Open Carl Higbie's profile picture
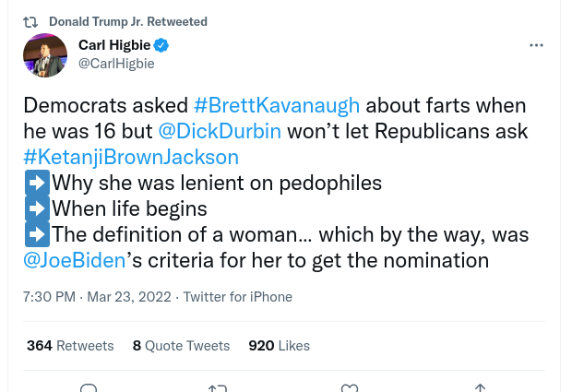 (x=45, y=55)
